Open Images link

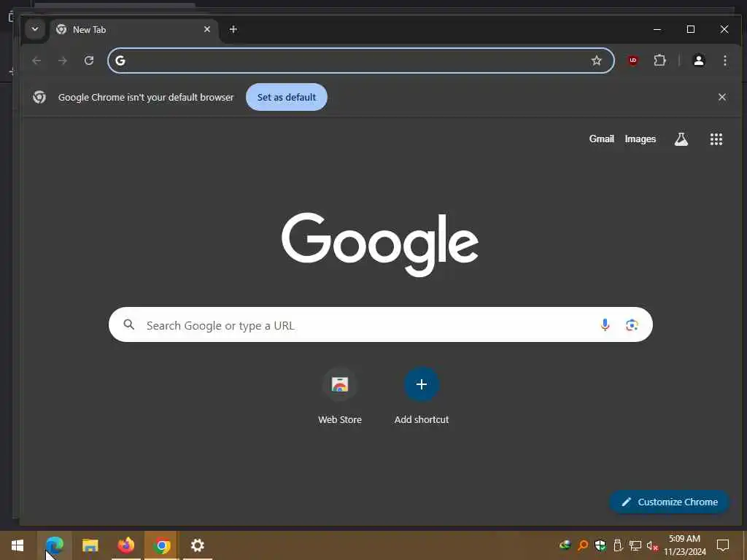pos(640,139)
